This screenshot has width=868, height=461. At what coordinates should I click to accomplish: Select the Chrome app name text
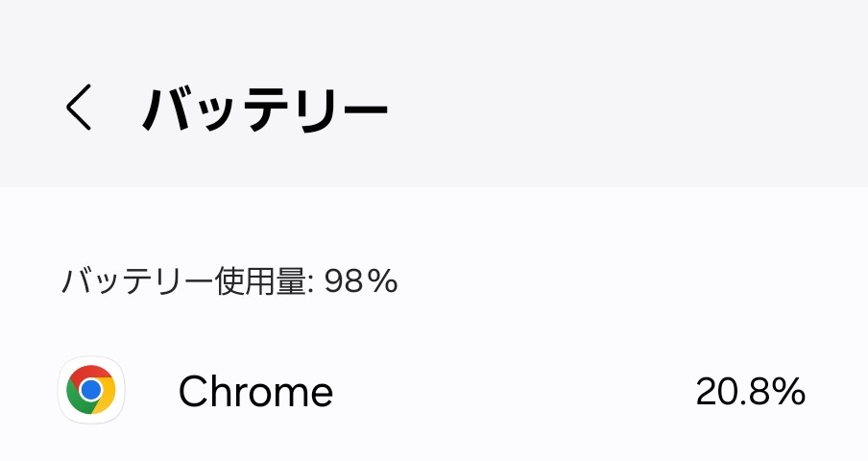[255, 391]
